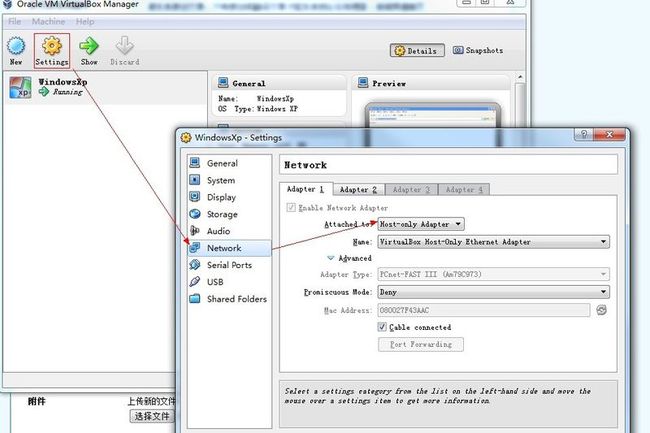Open the Attached to dropdown

click(x=421, y=224)
